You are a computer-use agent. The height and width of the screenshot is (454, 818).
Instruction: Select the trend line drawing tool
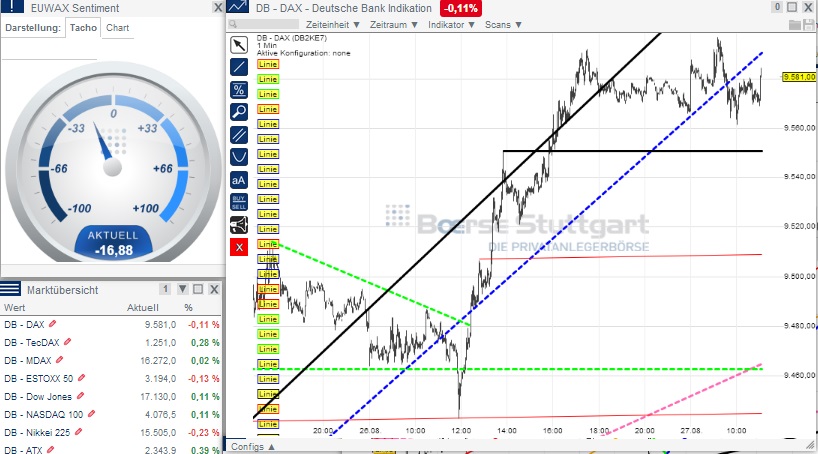(x=239, y=67)
